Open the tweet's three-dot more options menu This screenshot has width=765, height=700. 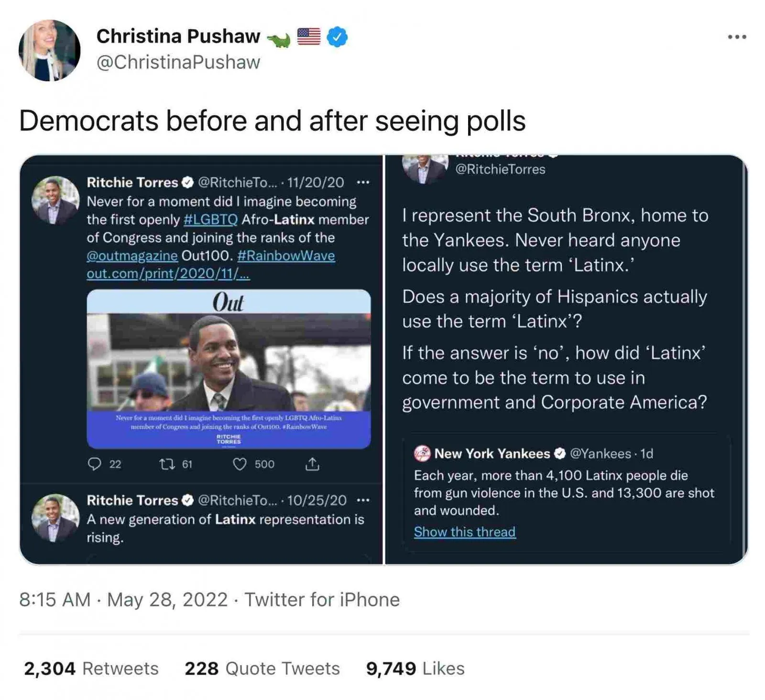point(737,37)
